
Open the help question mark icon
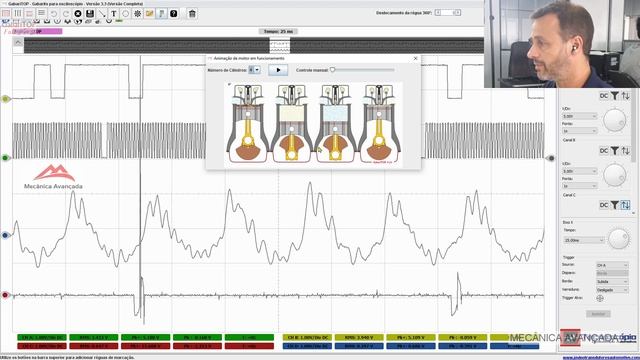click(173, 13)
